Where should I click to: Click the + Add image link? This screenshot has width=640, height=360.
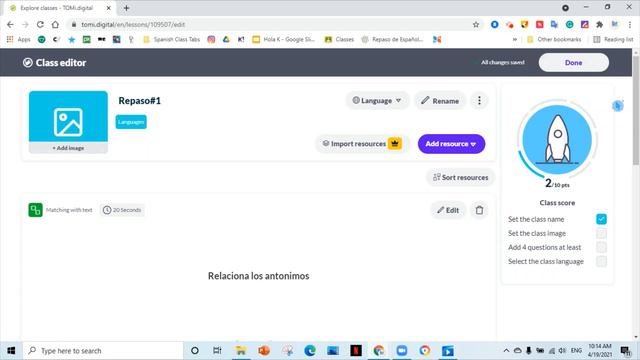coord(68,148)
